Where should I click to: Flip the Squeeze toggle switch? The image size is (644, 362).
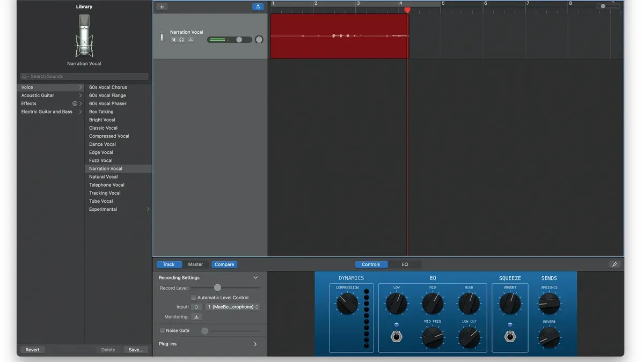[510, 336]
